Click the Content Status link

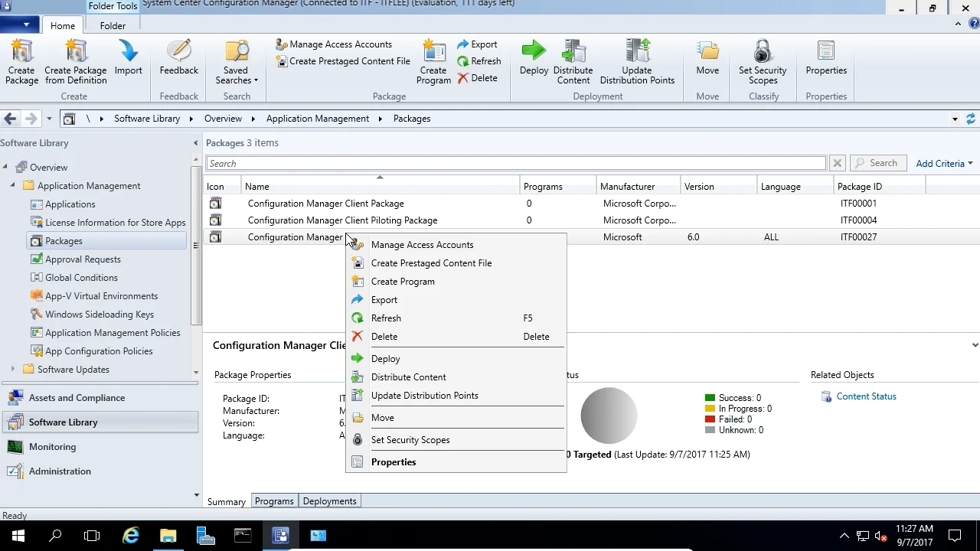point(866,396)
